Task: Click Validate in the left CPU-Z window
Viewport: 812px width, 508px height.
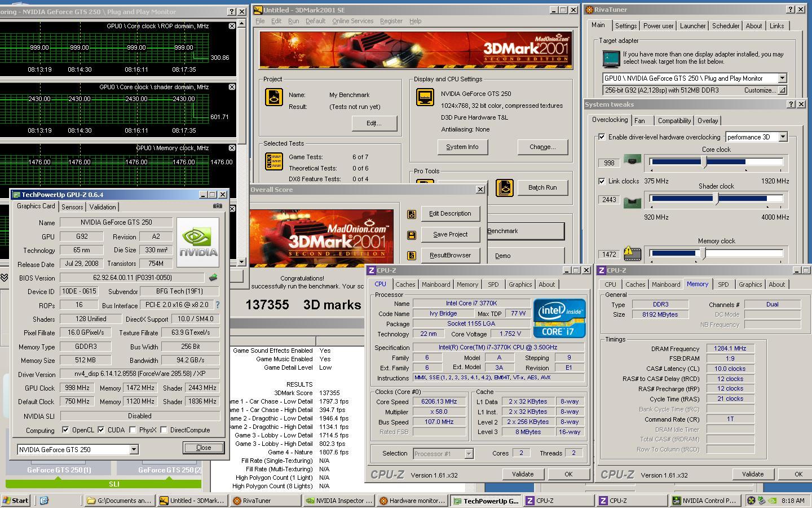Action: click(x=523, y=474)
